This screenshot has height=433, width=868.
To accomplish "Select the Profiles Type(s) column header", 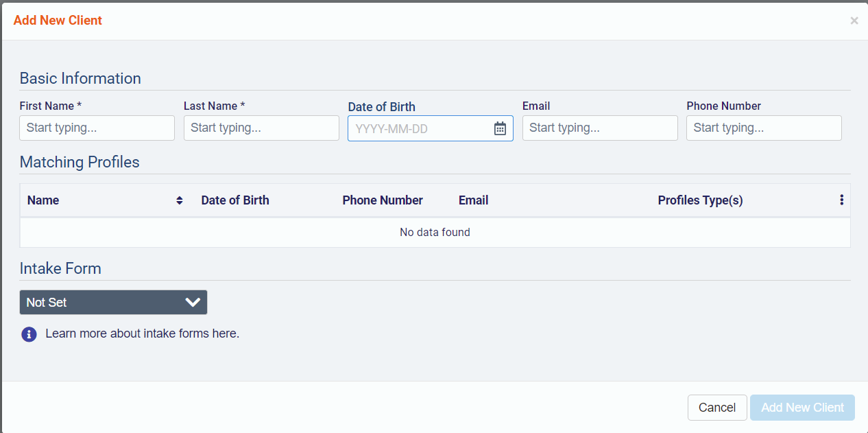I will (700, 200).
